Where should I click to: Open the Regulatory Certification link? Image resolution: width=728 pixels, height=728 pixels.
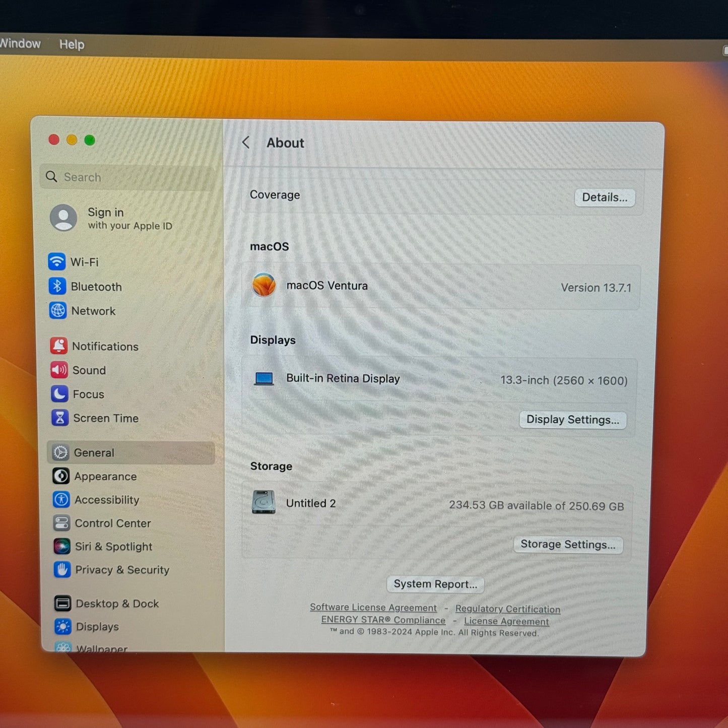(508, 609)
